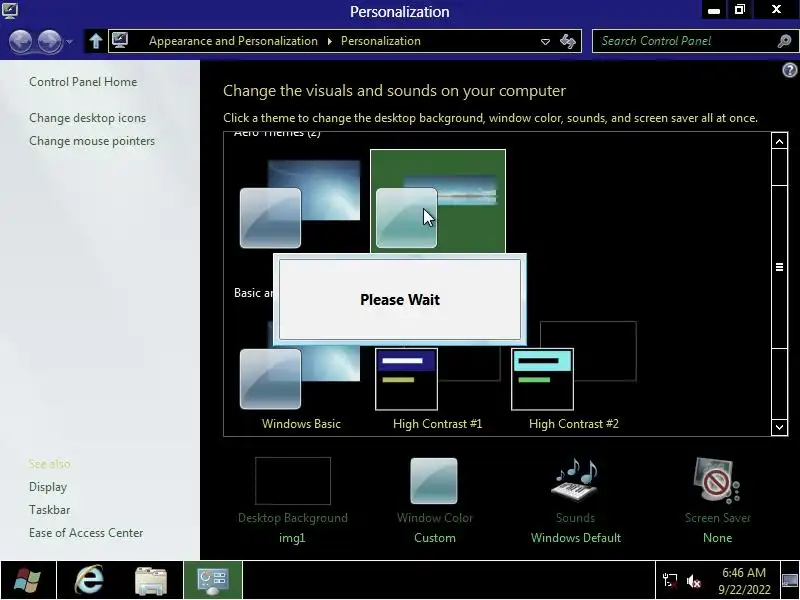Viewport: 800px width, 600px height.
Task: Click Control Panel taskbar button
Action: [x=213, y=580]
